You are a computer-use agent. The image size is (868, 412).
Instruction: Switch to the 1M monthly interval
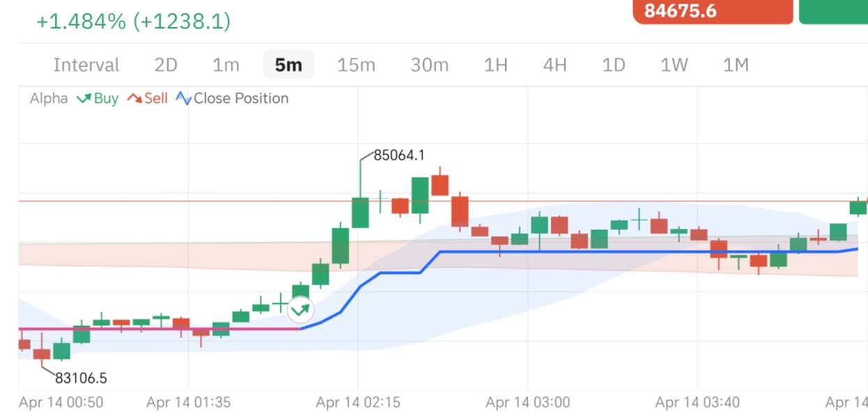click(736, 65)
